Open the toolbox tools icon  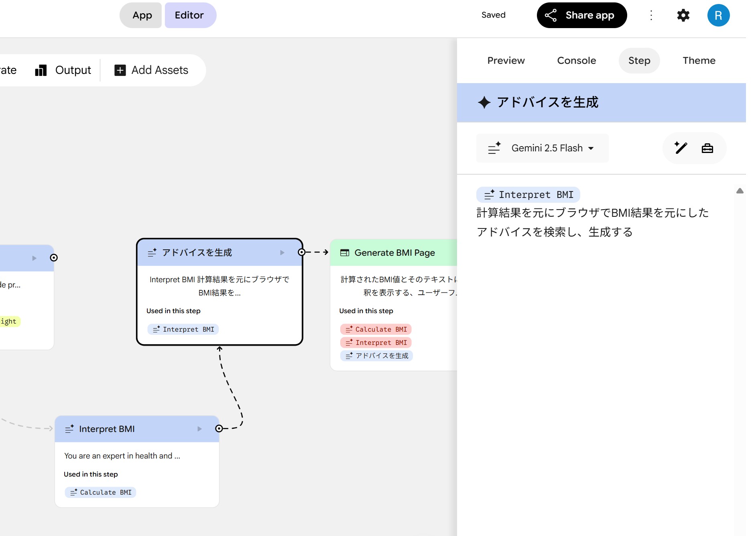pos(707,148)
